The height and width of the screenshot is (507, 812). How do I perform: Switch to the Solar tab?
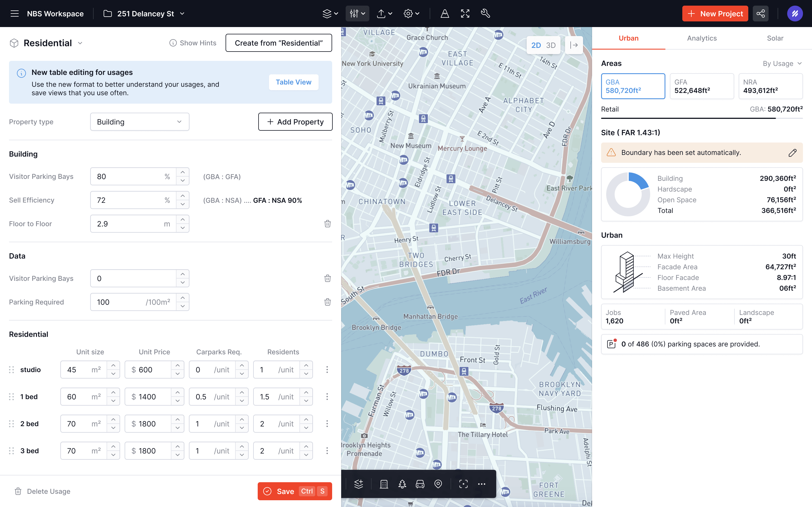tap(775, 38)
